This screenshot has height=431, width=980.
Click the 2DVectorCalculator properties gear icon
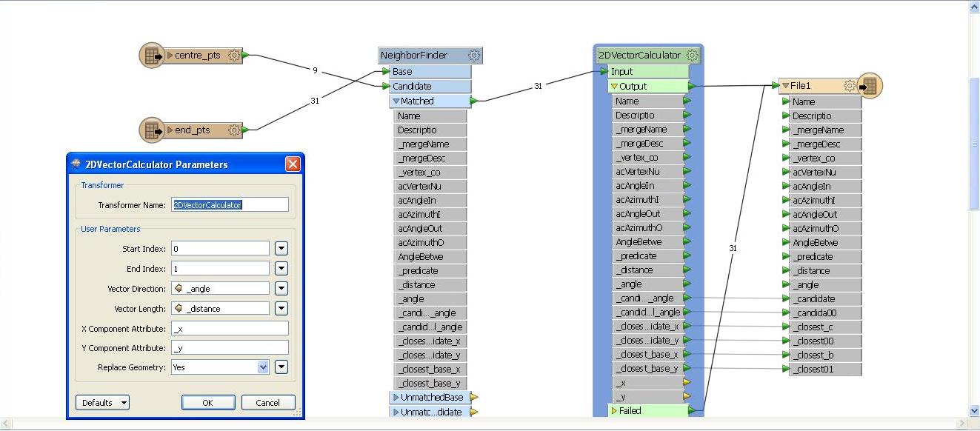tap(692, 56)
